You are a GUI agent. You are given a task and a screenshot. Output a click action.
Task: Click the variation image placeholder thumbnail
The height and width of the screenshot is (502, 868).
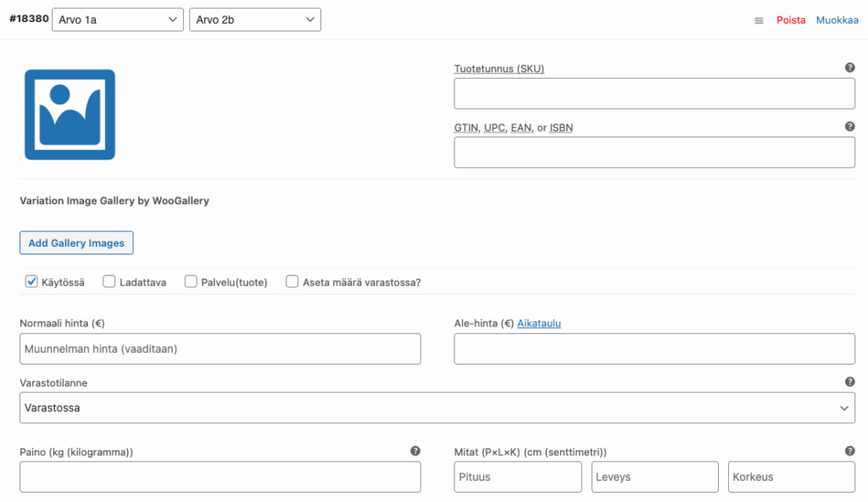70,114
